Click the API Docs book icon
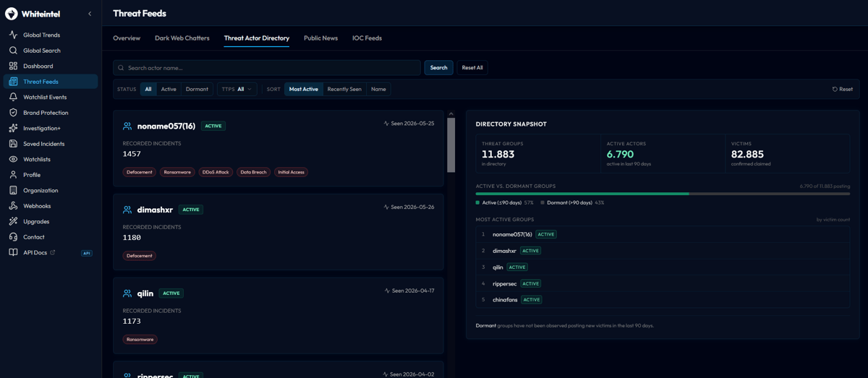The width and height of the screenshot is (868, 378). 13,252
